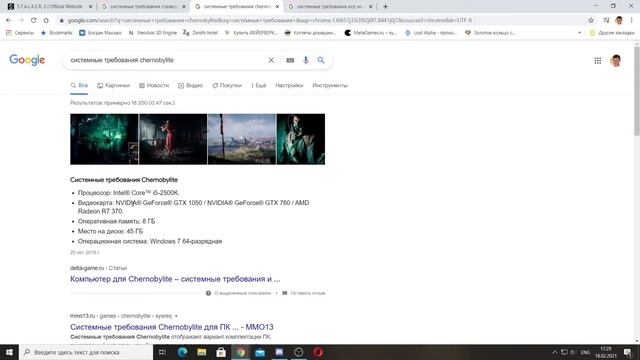Viewport: 640px width, 360px height.
Task: Go back with the browser back arrow
Action: click(x=9, y=20)
